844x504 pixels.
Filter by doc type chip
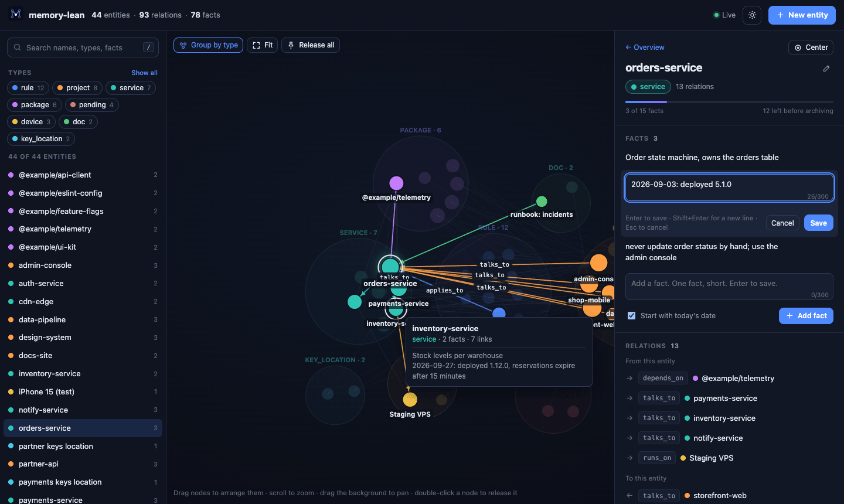(x=78, y=122)
